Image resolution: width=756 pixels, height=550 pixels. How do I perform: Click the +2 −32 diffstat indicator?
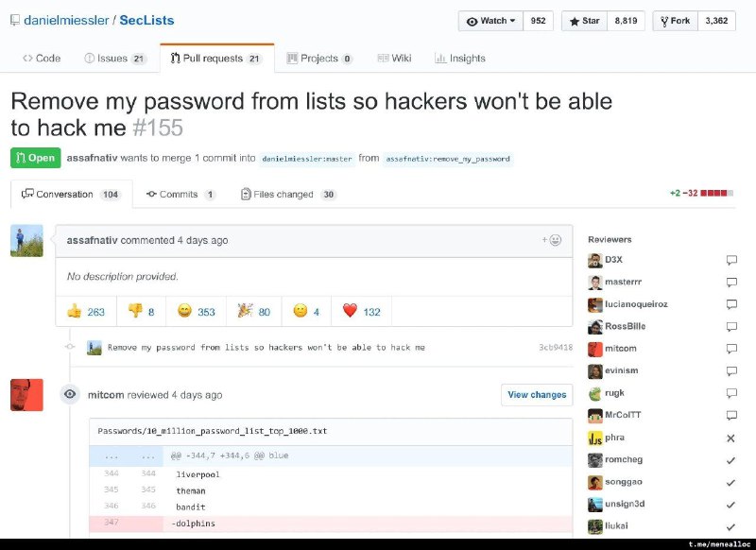(x=701, y=194)
